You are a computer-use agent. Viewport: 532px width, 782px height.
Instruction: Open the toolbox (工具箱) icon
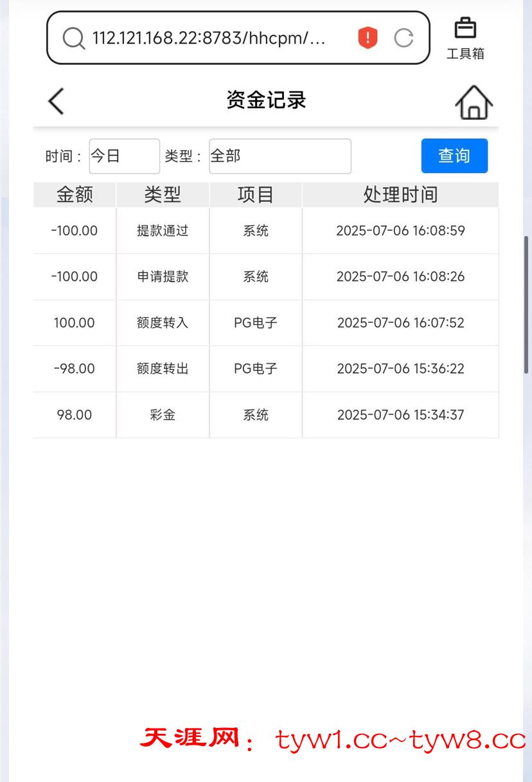[x=465, y=39]
